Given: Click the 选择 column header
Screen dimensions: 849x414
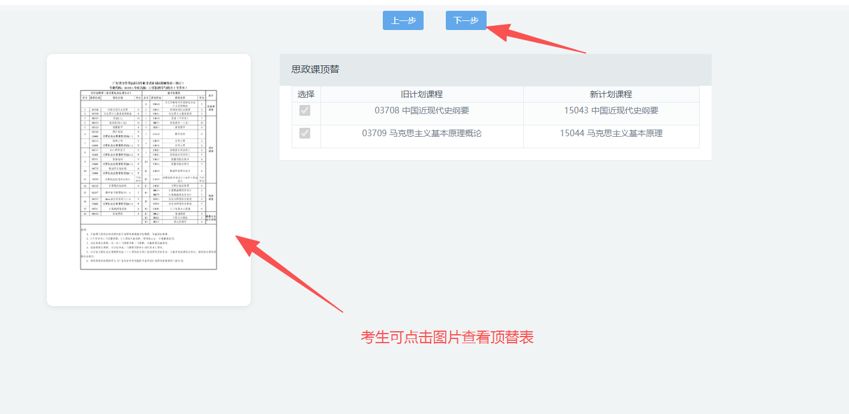Looking at the screenshot, I should [x=305, y=94].
